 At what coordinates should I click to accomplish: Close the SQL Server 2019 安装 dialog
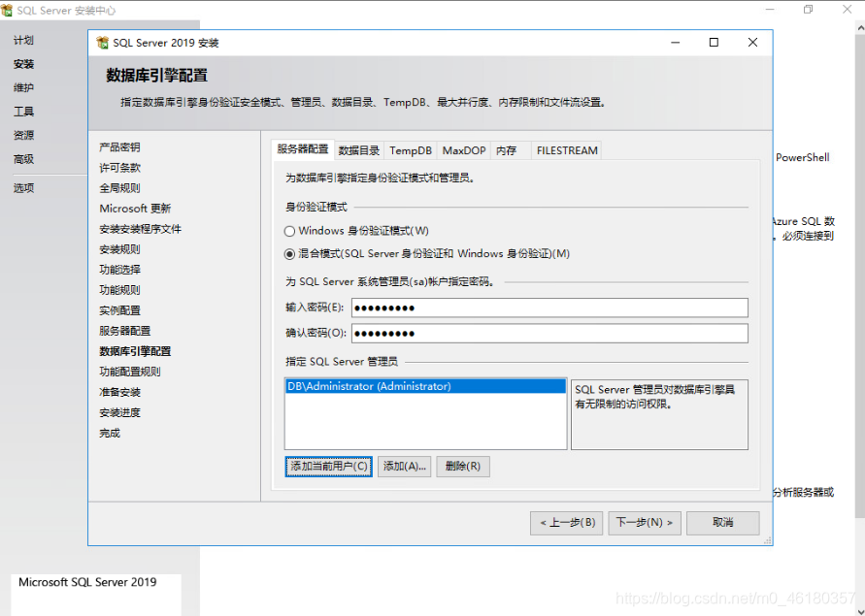(752, 43)
